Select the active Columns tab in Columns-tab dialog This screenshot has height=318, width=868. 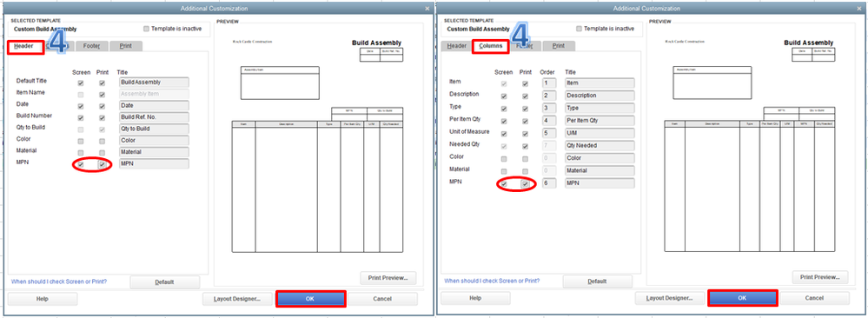coord(491,46)
